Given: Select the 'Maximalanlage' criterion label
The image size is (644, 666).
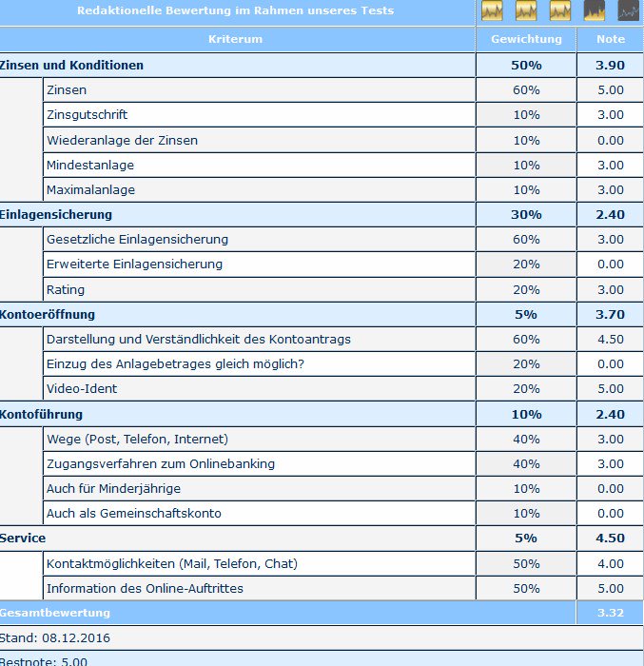Looking at the screenshot, I should click(x=90, y=190).
